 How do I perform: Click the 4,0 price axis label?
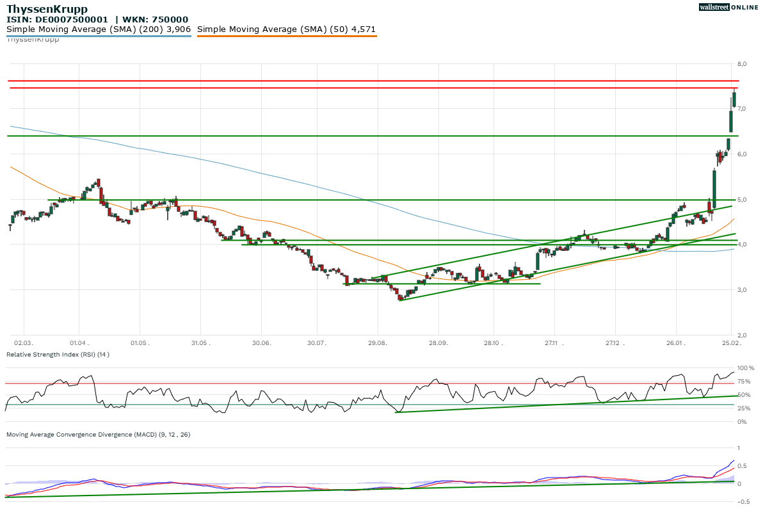tap(742, 245)
